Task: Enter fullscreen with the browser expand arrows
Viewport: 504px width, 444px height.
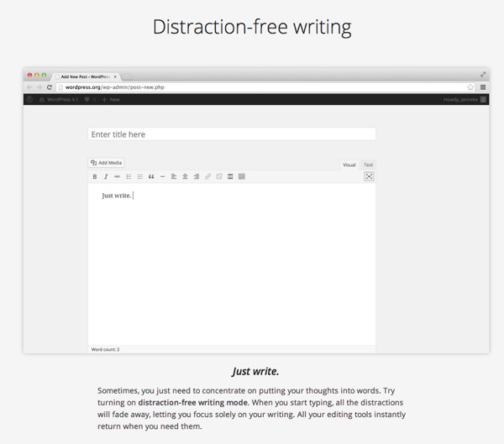Action: pos(483,75)
